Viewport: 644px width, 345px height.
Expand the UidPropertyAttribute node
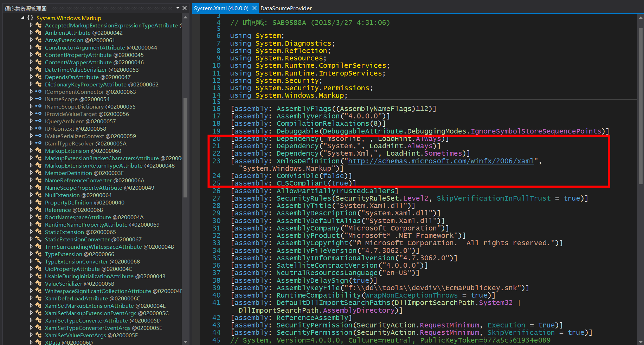(x=31, y=269)
